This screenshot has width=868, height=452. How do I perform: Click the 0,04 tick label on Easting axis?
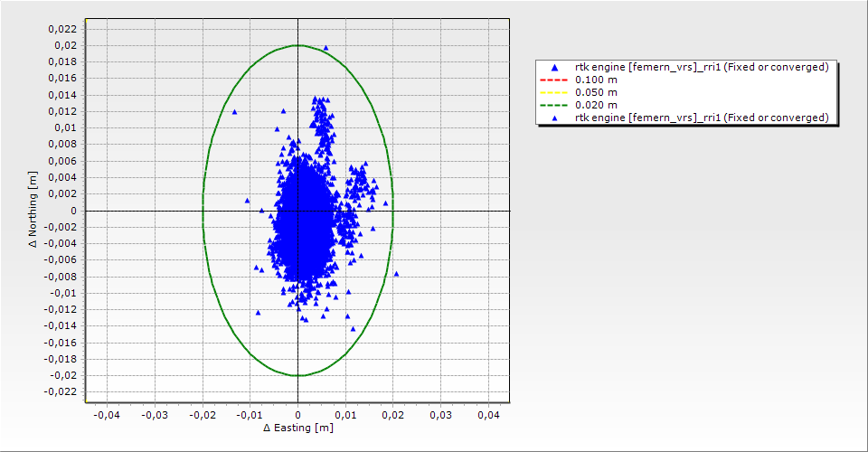pos(488,414)
